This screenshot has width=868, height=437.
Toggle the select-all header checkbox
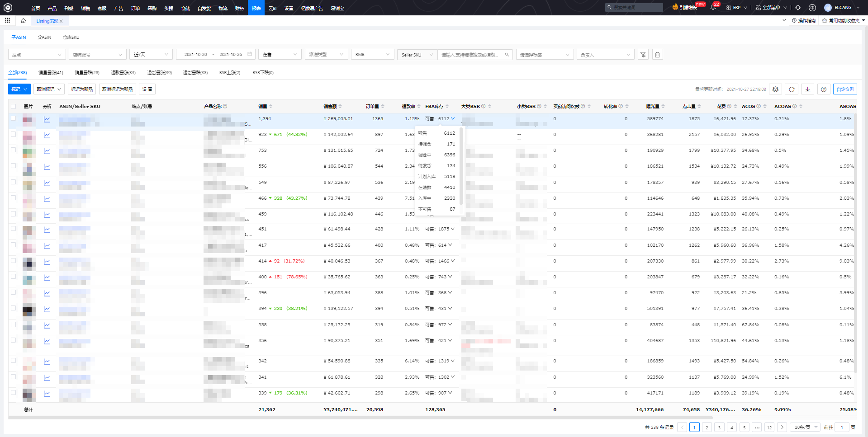tap(14, 107)
